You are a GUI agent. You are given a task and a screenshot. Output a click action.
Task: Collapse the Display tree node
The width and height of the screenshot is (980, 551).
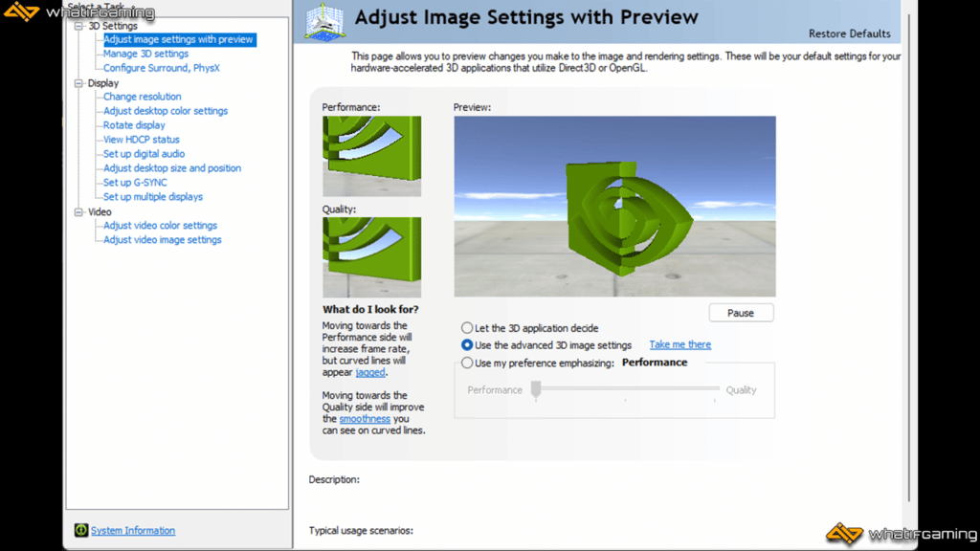click(x=79, y=83)
